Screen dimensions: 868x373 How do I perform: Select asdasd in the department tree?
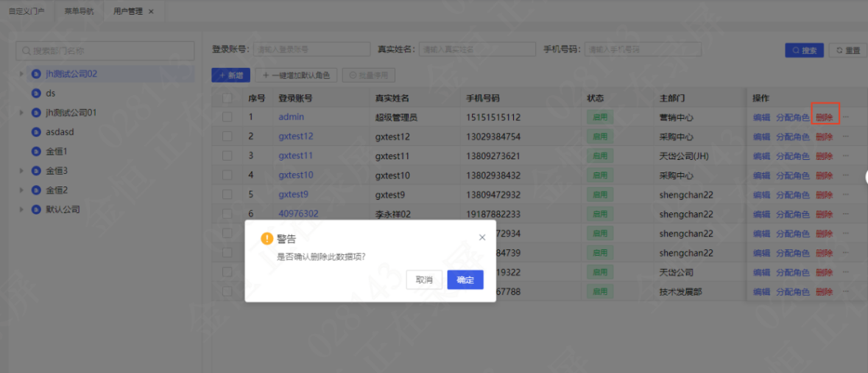(60, 132)
